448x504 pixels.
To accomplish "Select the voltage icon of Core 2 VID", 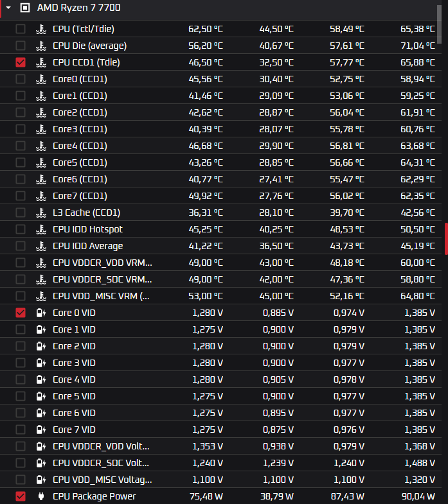I will click(x=41, y=346).
